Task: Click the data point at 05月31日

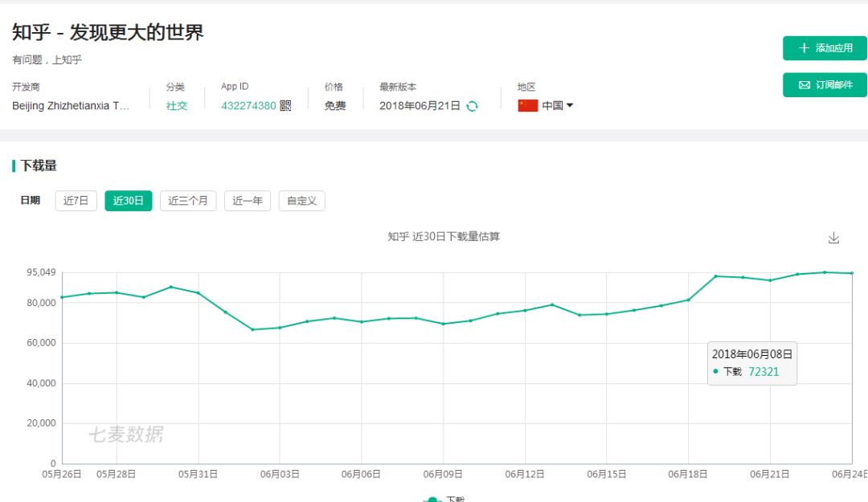Action: pos(199,293)
